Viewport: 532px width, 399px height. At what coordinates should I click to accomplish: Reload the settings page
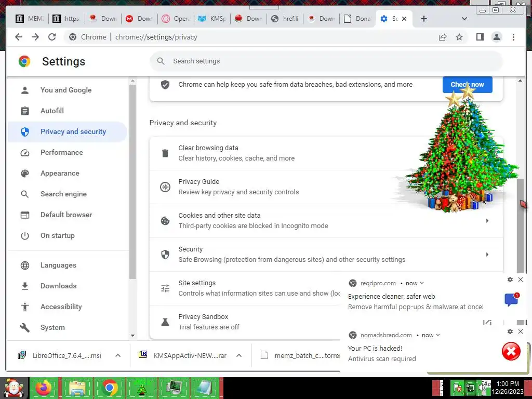(x=52, y=37)
